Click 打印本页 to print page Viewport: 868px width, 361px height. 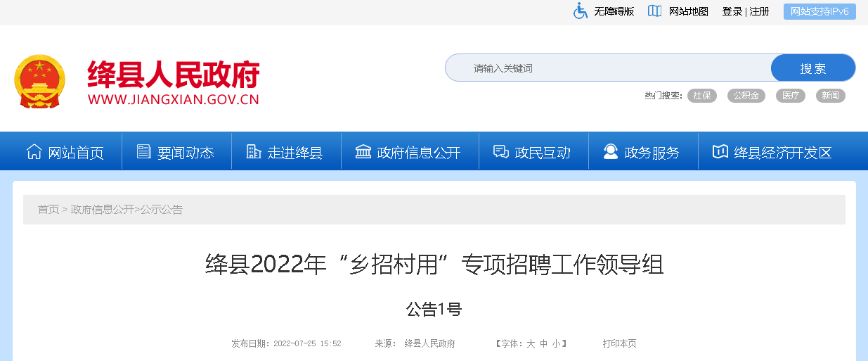tap(619, 344)
